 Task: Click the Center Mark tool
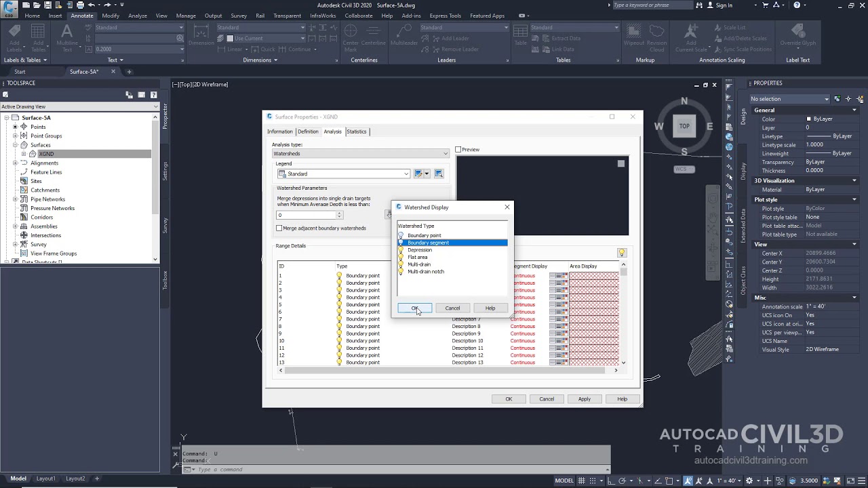click(x=351, y=38)
